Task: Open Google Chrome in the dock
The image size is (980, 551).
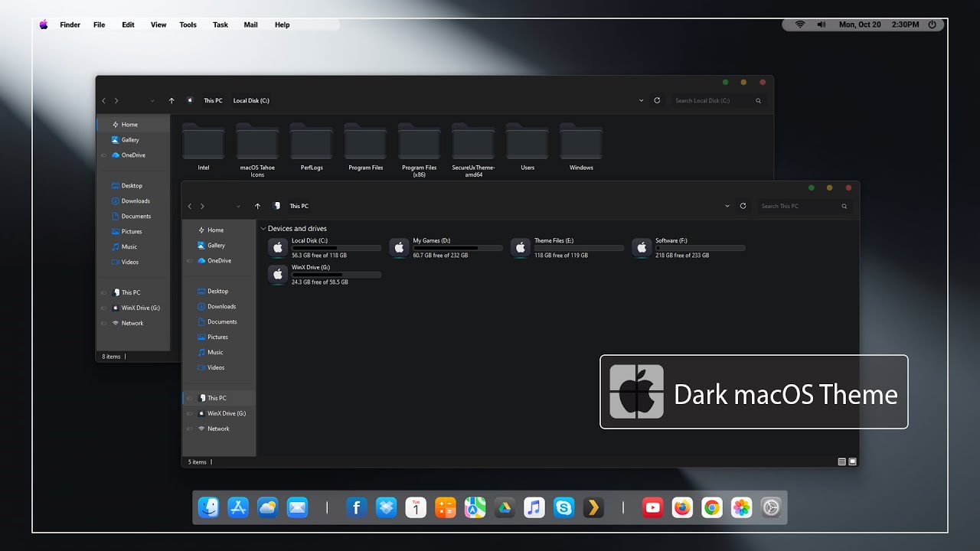Action: 712,507
